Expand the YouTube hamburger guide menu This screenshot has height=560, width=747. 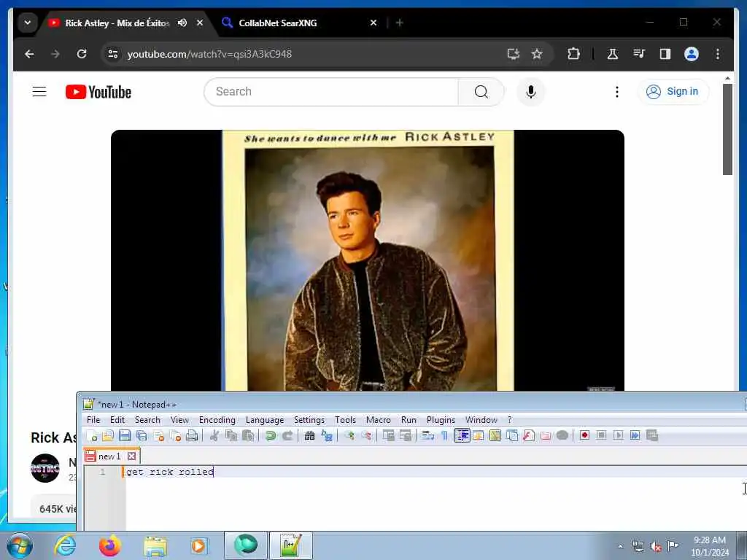pos(39,91)
